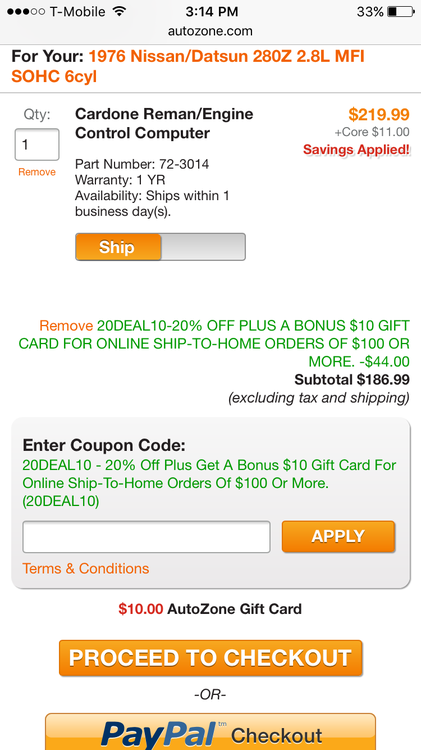Select the Ship side of delivery toggle
The width and height of the screenshot is (421, 750).
tap(118, 247)
